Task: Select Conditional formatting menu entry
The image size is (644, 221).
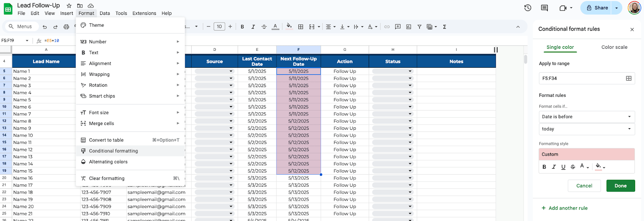Action: (x=130, y=151)
